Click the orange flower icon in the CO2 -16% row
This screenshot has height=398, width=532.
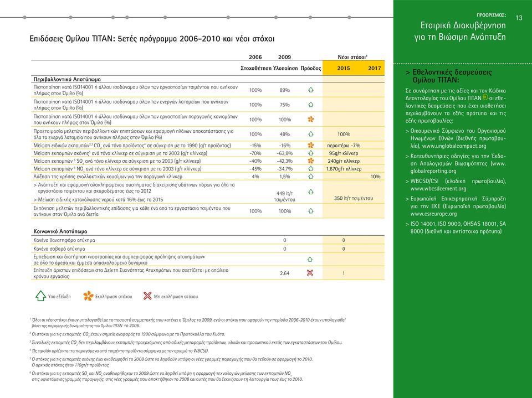coord(310,145)
